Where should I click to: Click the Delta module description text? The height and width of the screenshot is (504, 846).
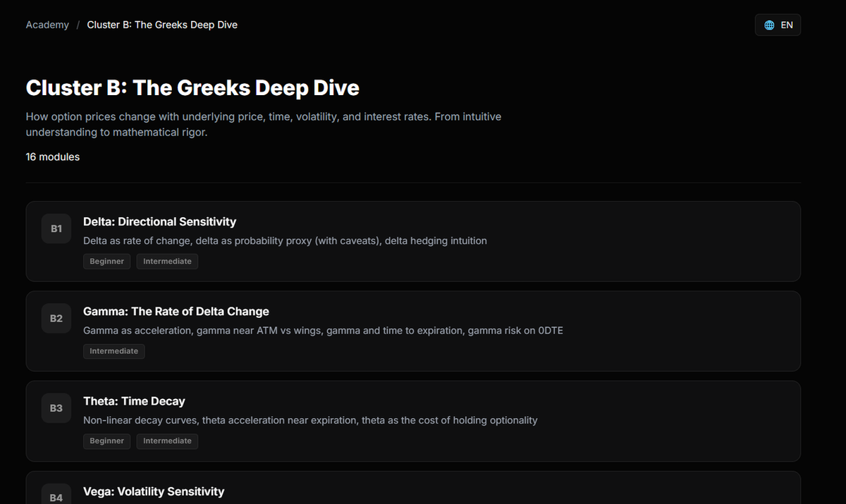point(285,241)
